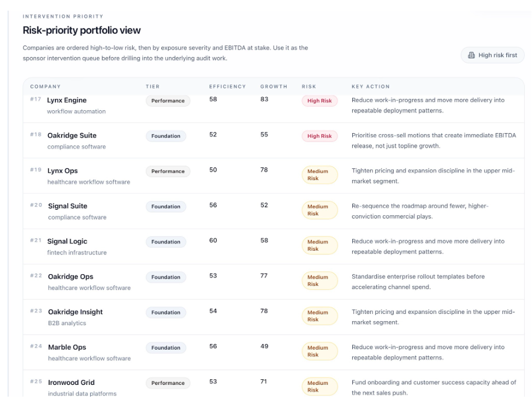The width and height of the screenshot is (532, 414).
Task: Click High Risk badge for Oakridge Suite
Action: coord(320,136)
